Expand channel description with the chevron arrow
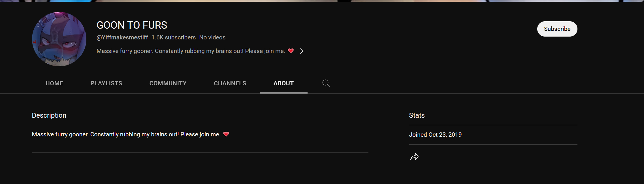Image resolution: width=644 pixels, height=184 pixels. tap(302, 51)
